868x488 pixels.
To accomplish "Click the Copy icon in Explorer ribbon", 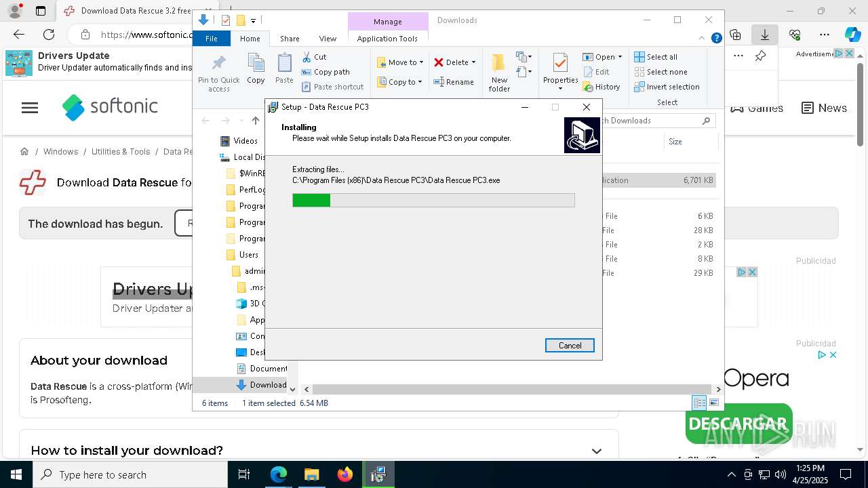I will [256, 69].
